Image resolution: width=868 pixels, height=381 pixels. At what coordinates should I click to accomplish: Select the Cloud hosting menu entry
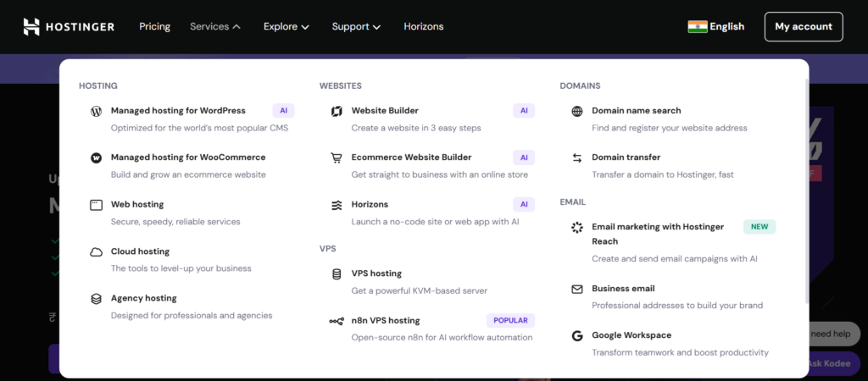(x=141, y=251)
